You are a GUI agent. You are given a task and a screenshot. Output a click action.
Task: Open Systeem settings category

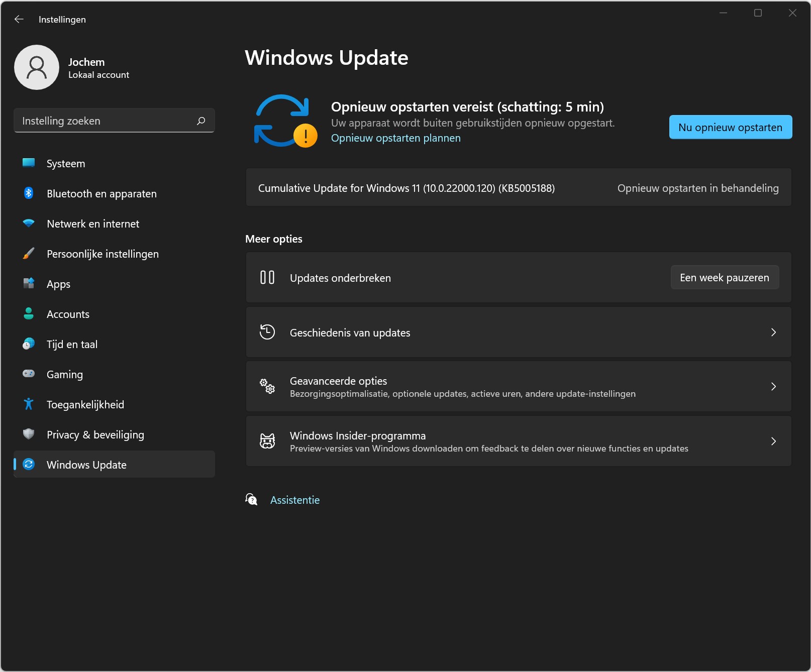[x=66, y=164]
